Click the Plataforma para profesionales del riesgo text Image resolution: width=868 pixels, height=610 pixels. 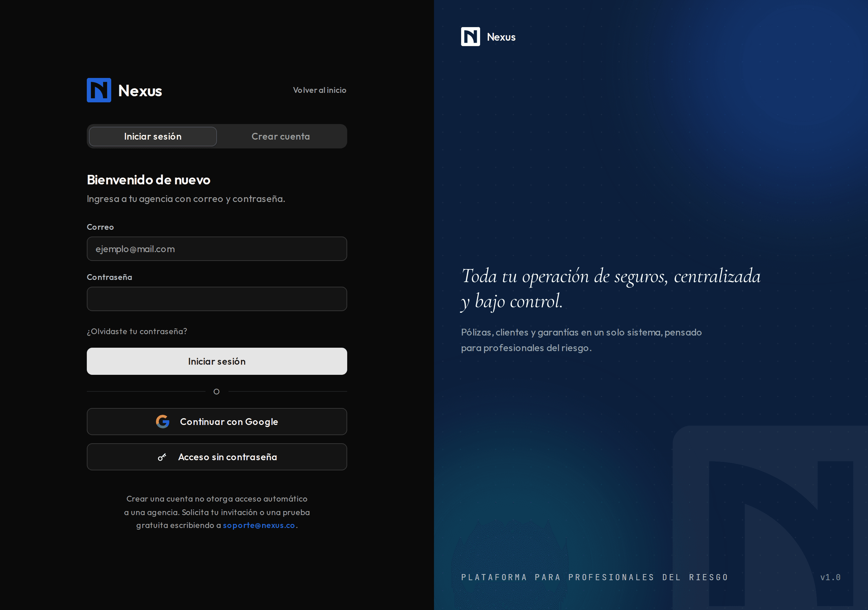click(594, 577)
